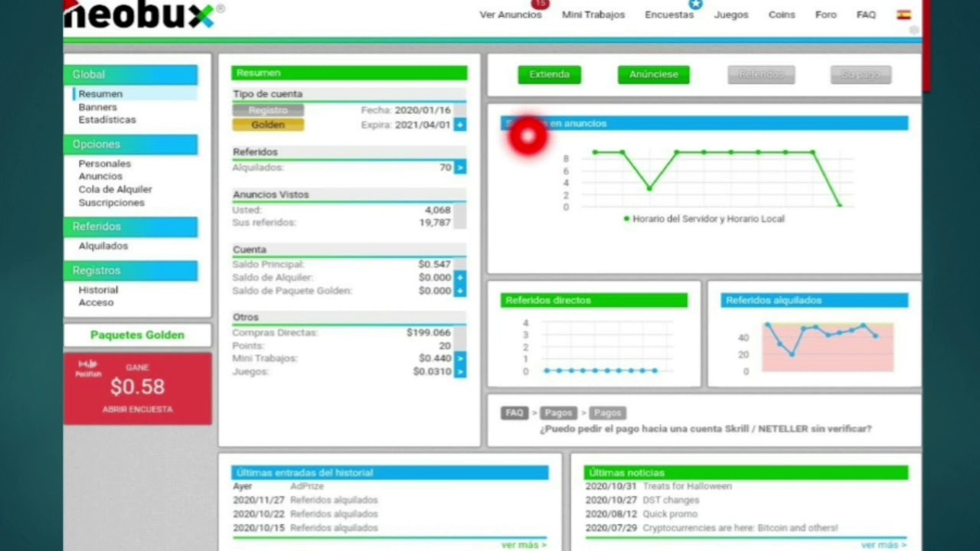Image resolution: width=980 pixels, height=551 pixels.
Task: Click the red notification badge on Ver Anuncios
Action: (540, 4)
